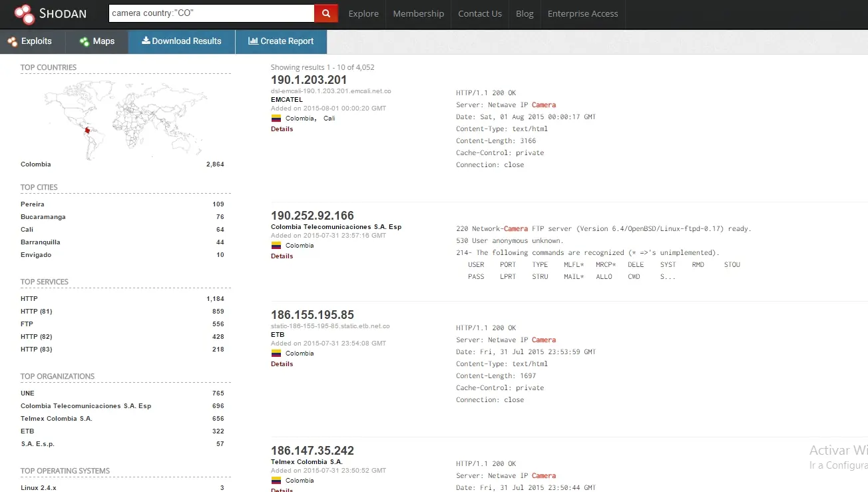This screenshot has width=868, height=492.
Task: View Details for 190.252.92.166
Action: (x=282, y=256)
